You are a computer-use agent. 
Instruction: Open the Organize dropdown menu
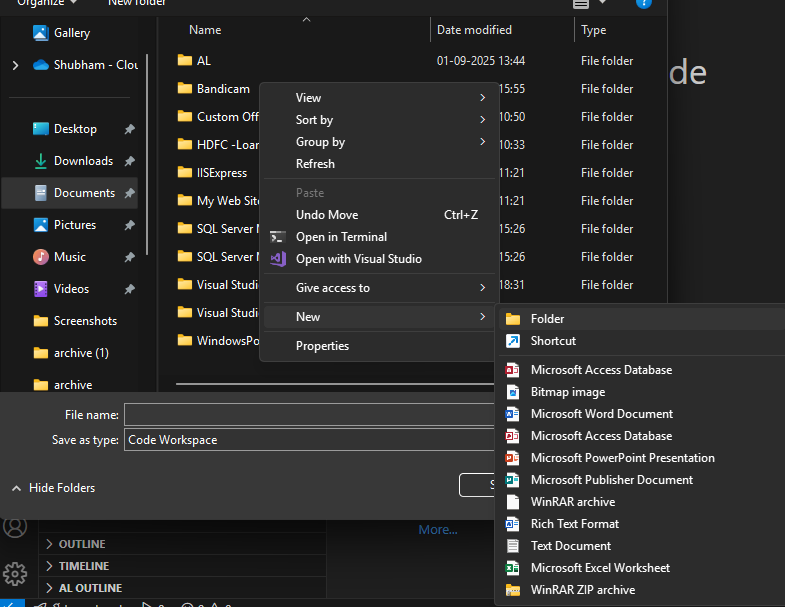(47, 3)
